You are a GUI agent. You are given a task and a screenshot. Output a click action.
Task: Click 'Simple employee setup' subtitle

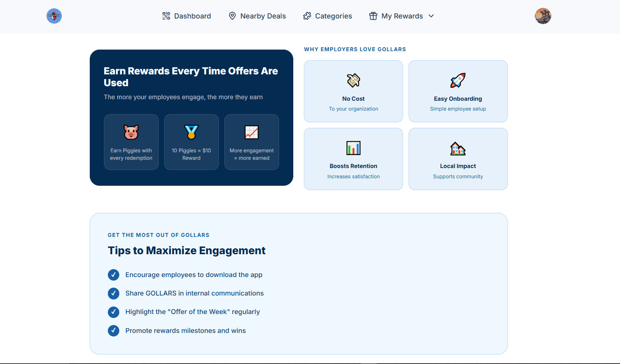click(458, 109)
